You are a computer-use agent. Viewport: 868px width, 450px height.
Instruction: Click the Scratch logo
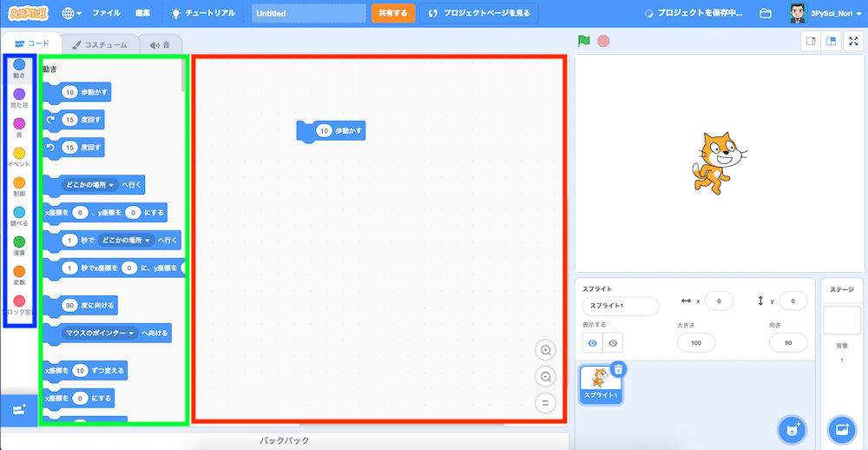tap(29, 13)
